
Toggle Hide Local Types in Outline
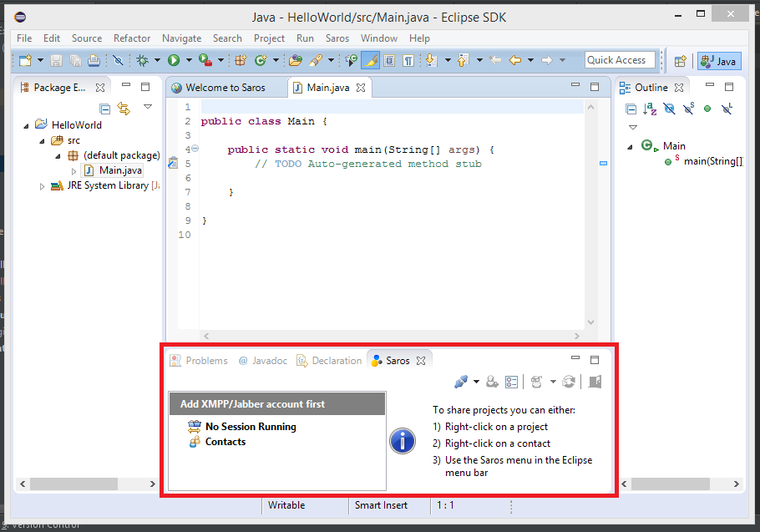point(727,109)
